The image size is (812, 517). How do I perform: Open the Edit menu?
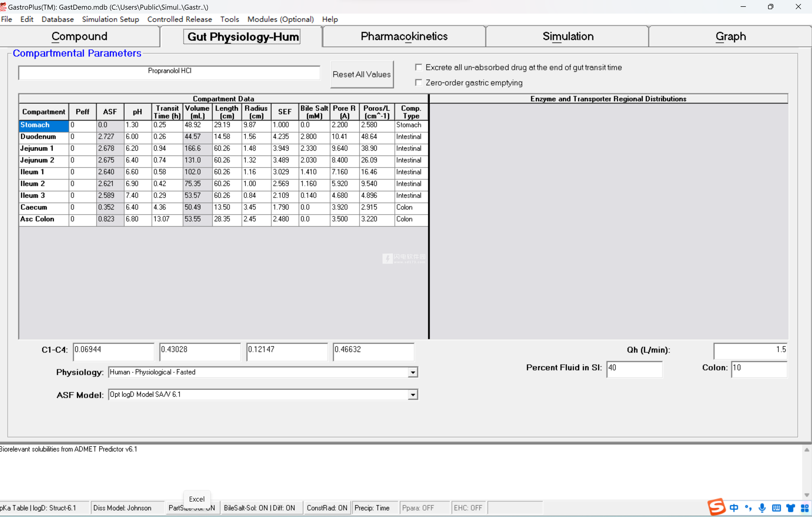pos(27,19)
